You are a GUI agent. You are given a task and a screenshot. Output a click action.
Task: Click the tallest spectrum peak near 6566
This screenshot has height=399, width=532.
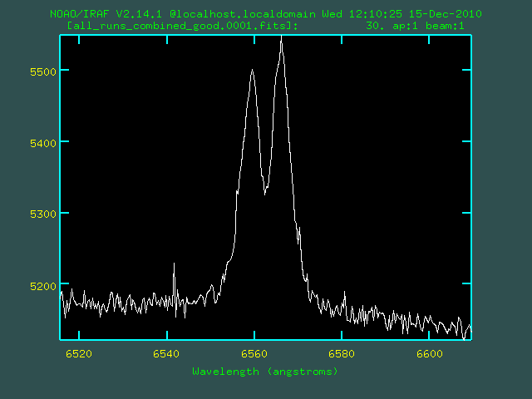[282, 39]
